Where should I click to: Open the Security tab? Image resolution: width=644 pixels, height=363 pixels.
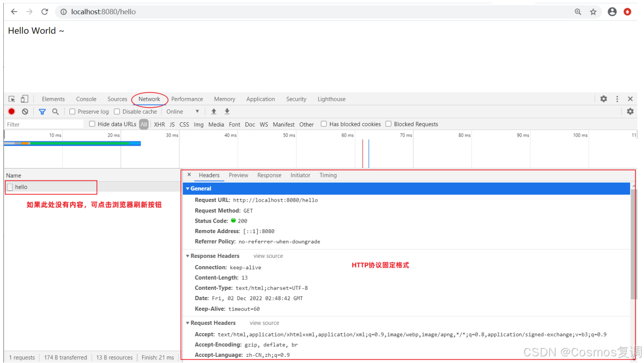click(x=296, y=99)
